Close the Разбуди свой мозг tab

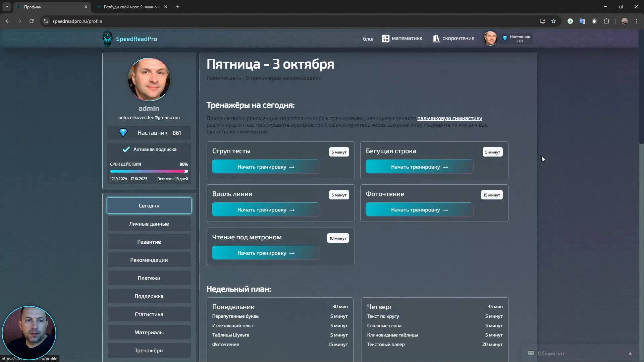coord(166,7)
